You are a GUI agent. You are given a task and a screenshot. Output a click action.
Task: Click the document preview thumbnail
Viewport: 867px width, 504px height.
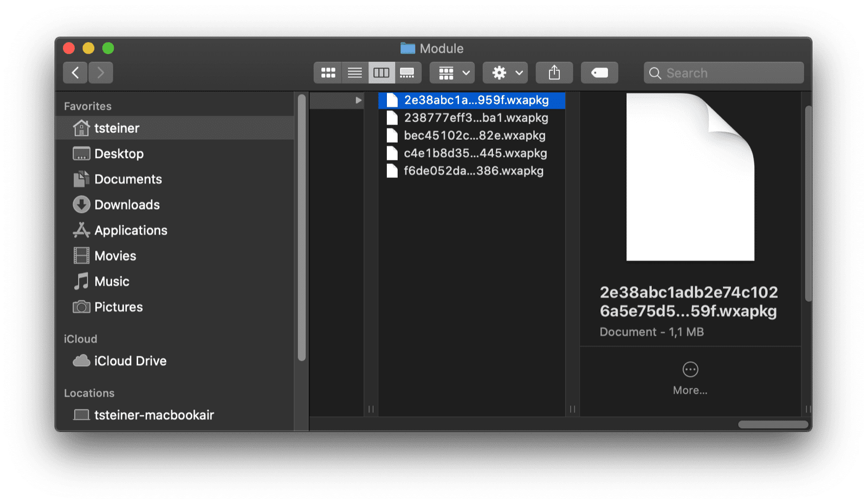691,177
